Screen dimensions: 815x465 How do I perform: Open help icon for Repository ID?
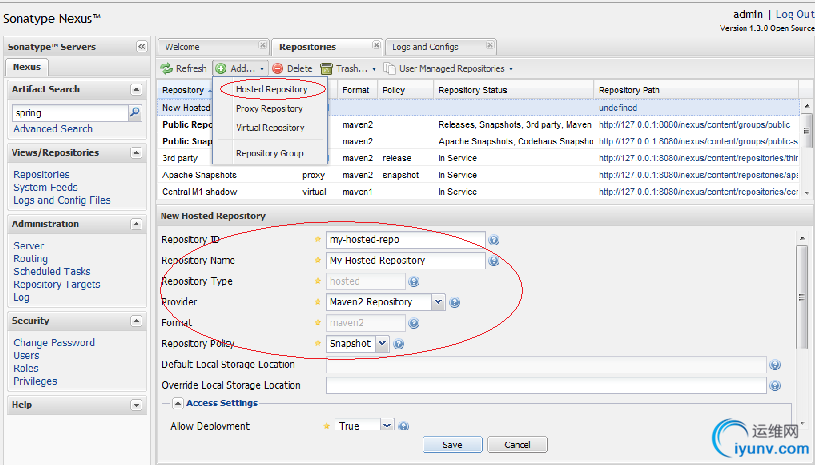[x=494, y=240]
